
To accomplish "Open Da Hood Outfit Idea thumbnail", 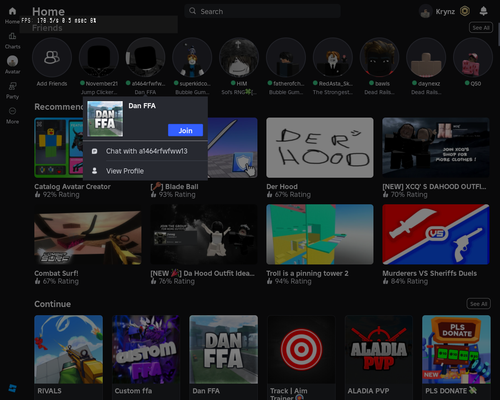I will click(204, 234).
